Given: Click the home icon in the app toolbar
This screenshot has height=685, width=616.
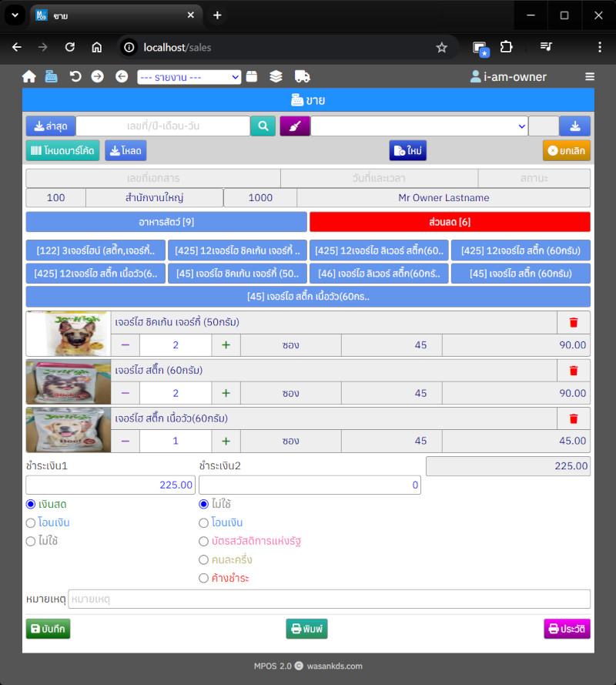Looking at the screenshot, I should pos(29,76).
